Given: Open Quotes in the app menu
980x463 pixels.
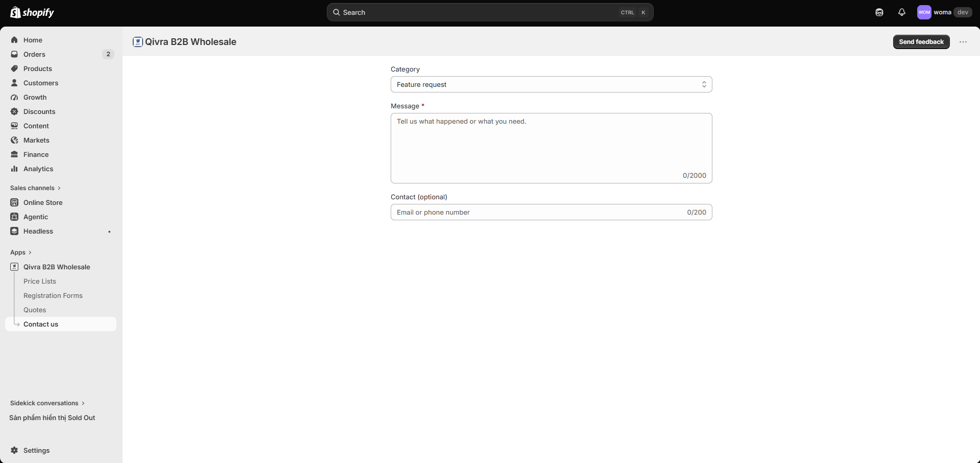Looking at the screenshot, I should (x=35, y=310).
